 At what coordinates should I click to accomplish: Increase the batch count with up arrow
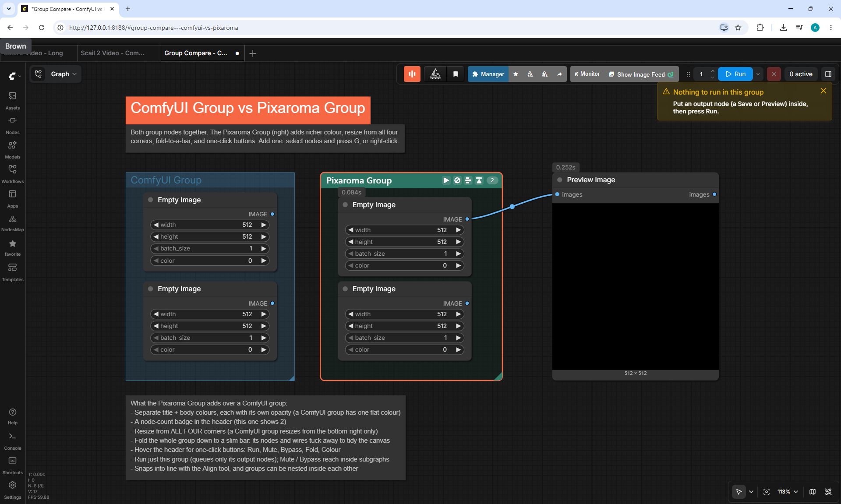[x=713, y=71]
